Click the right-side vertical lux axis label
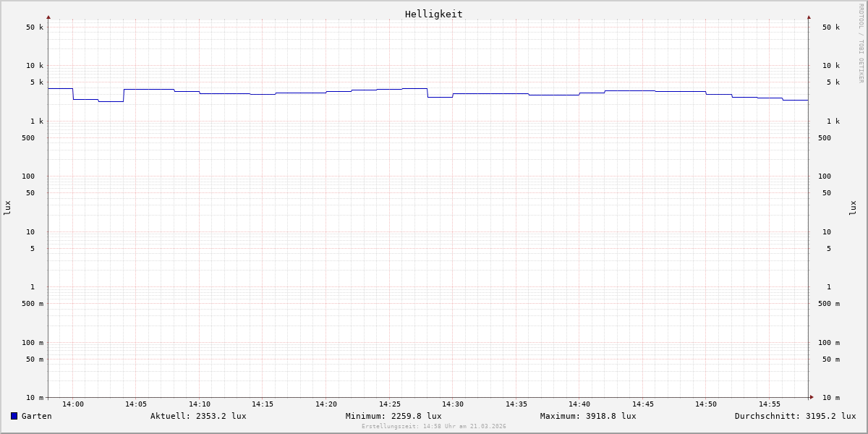868x434 pixels. [x=853, y=208]
